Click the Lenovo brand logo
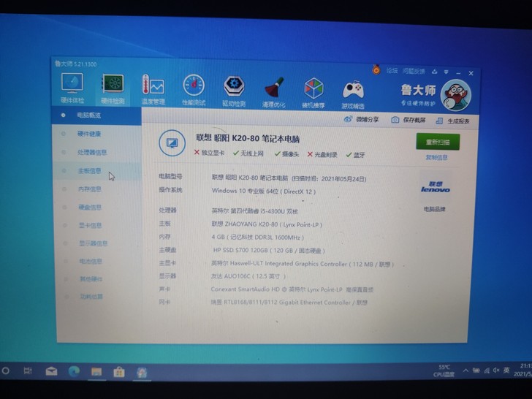This screenshot has height=399, width=532. 436,187
